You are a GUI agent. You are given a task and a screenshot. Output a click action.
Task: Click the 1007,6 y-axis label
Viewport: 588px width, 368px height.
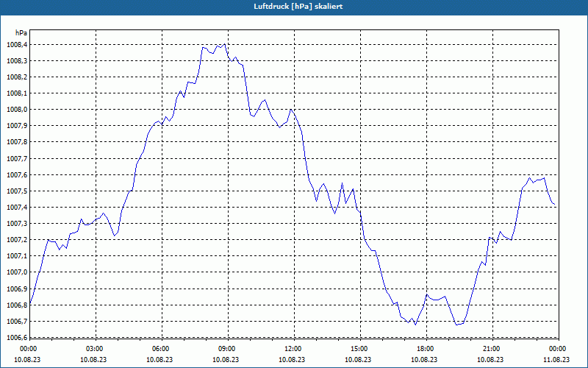click(x=17, y=175)
